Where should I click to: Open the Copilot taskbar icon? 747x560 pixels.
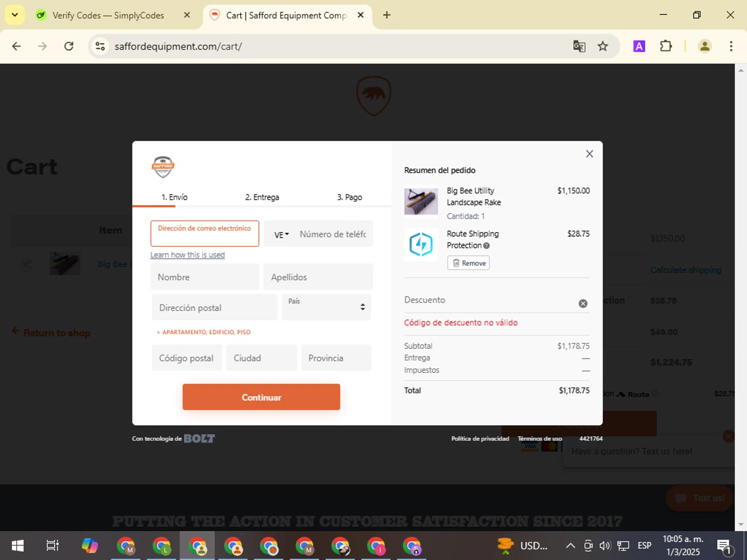(x=90, y=546)
